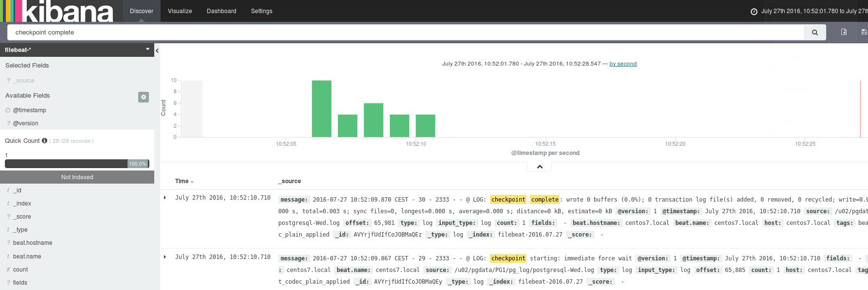
Task: Select the @timestamp field
Action: (x=30, y=110)
